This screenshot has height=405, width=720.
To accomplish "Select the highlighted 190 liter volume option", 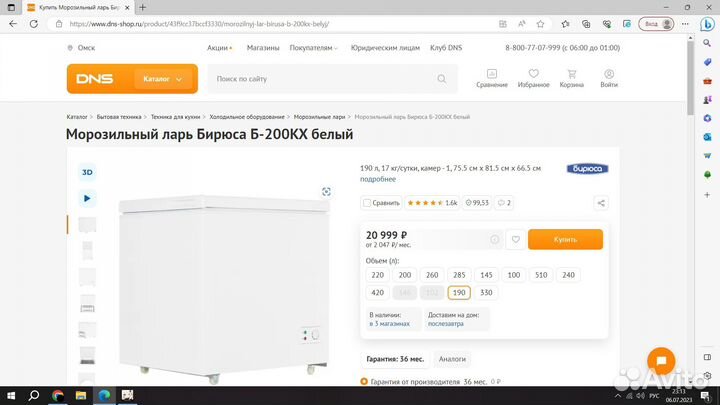I will (459, 292).
